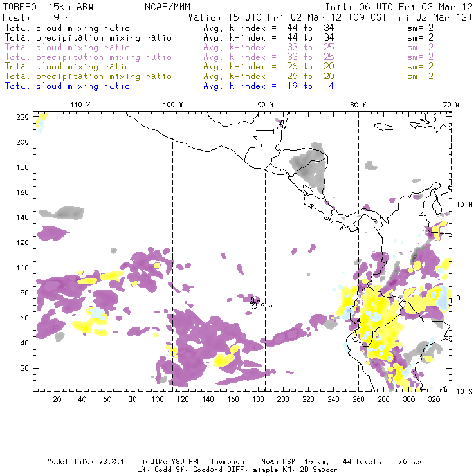This screenshot has width=476, height=476.
Task: Click 'Avg. k-index = 26 to 20' in olive precipitation row
Action: (269, 76)
